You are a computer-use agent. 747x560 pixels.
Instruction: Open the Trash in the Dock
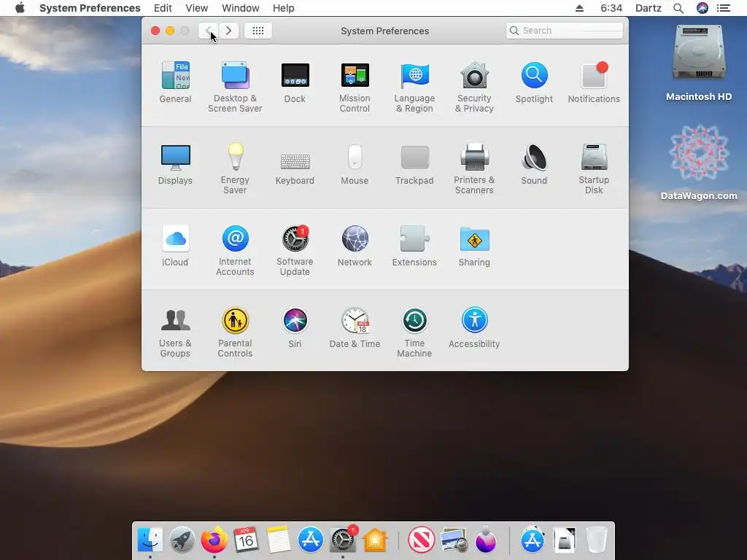596,540
